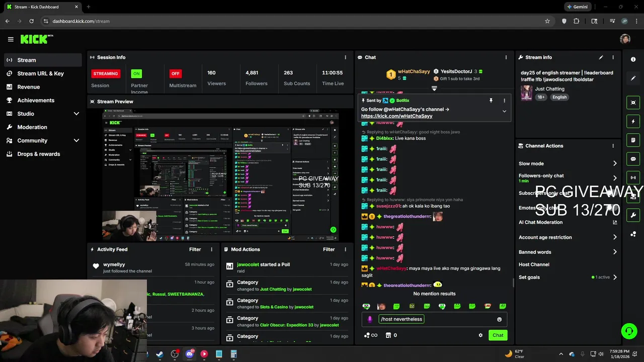Image resolution: width=644 pixels, height=362 pixels.
Task: Open the Mod Actions Filter dropdown
Action: click(329, 249)
